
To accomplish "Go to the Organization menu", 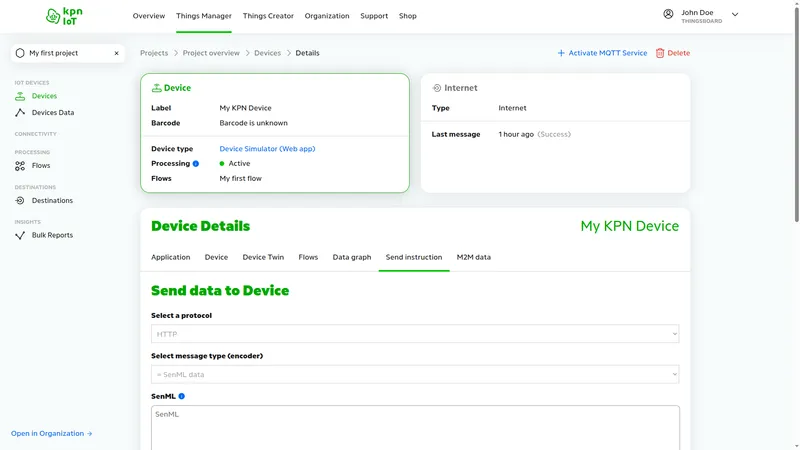I will 327,16.
